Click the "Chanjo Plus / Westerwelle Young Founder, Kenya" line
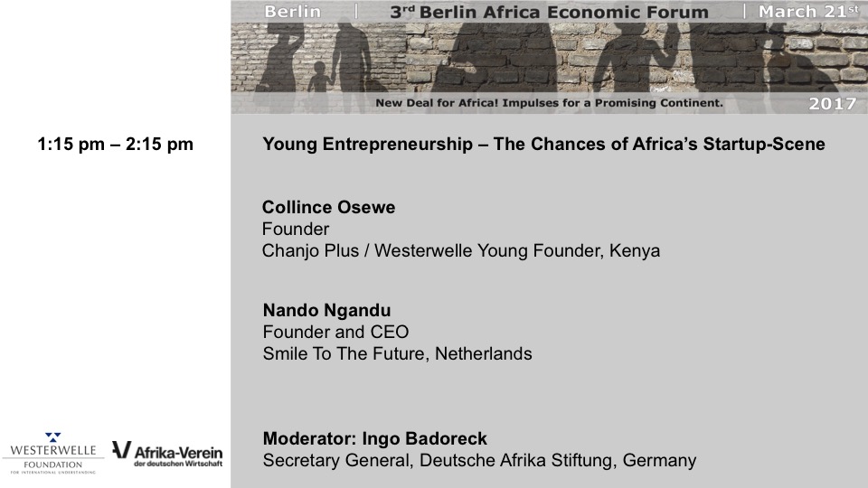Screen dimensions: 868x488 [460, 251]
